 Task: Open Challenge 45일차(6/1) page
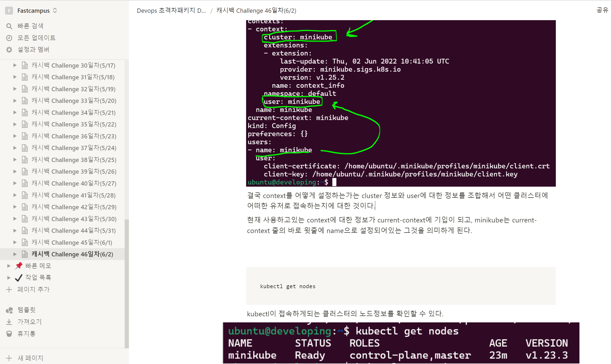(72, 242)
